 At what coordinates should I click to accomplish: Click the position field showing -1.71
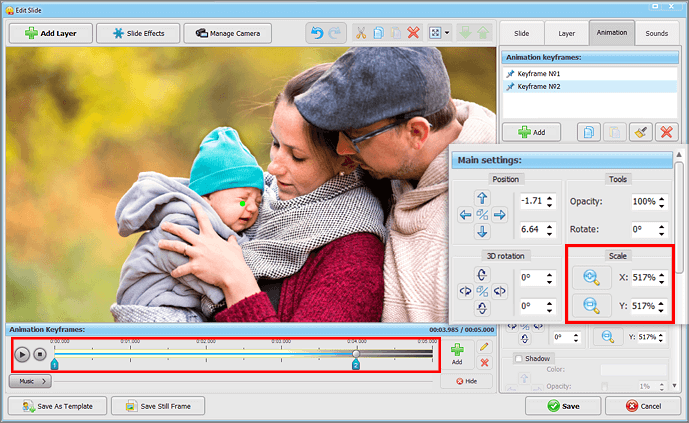coord(532,201)
